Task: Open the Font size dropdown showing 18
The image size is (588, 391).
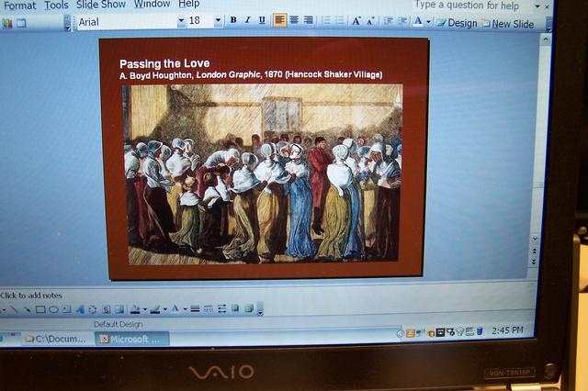Action: point(218,20)
